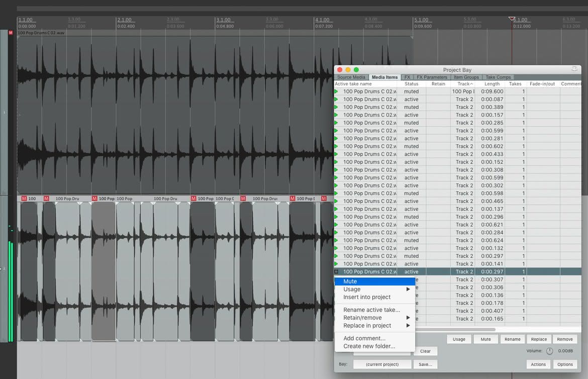Adjust the Volume knob in Project Bay

pyautogui.click(x=549, y=351)
